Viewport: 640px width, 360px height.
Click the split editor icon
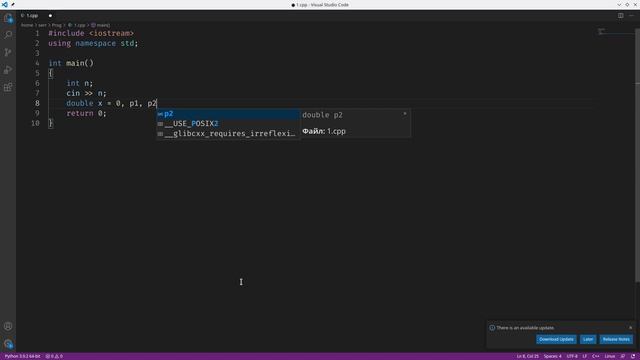(620, 16)
